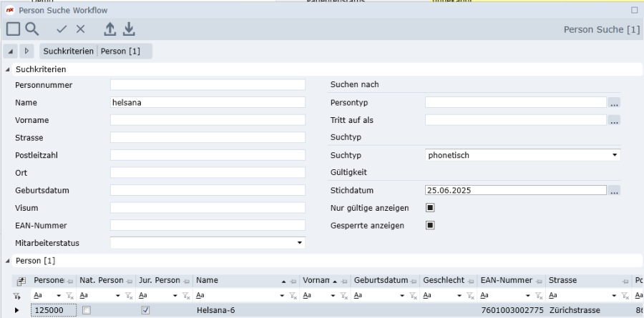Click the checkmark confirm icon

(62, 29)
